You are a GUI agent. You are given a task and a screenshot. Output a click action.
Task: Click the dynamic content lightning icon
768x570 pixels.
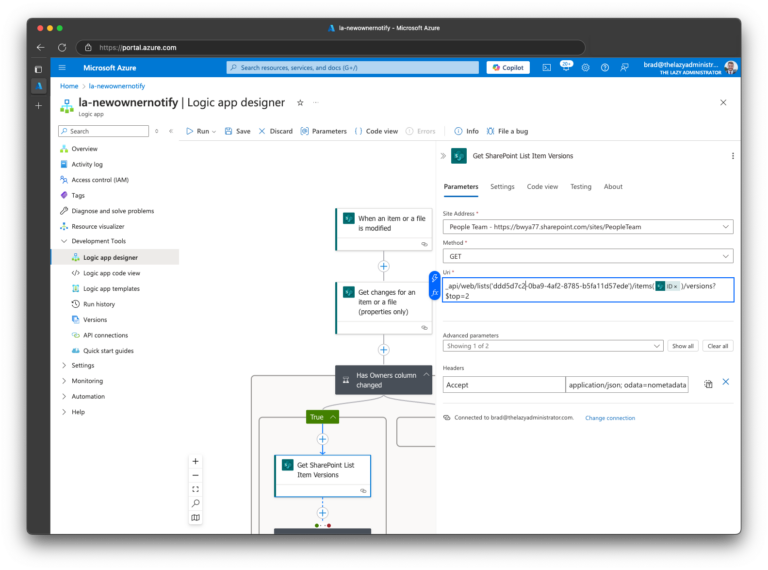coord(434,278)
